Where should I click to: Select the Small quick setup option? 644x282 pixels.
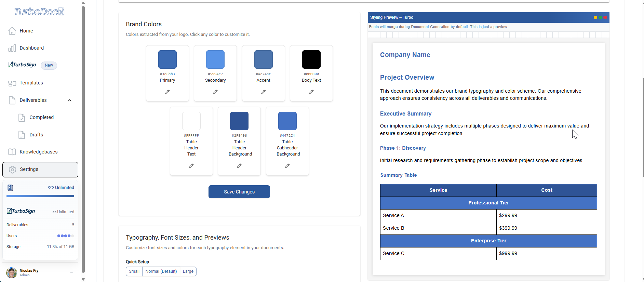click(x=134, y=271)
